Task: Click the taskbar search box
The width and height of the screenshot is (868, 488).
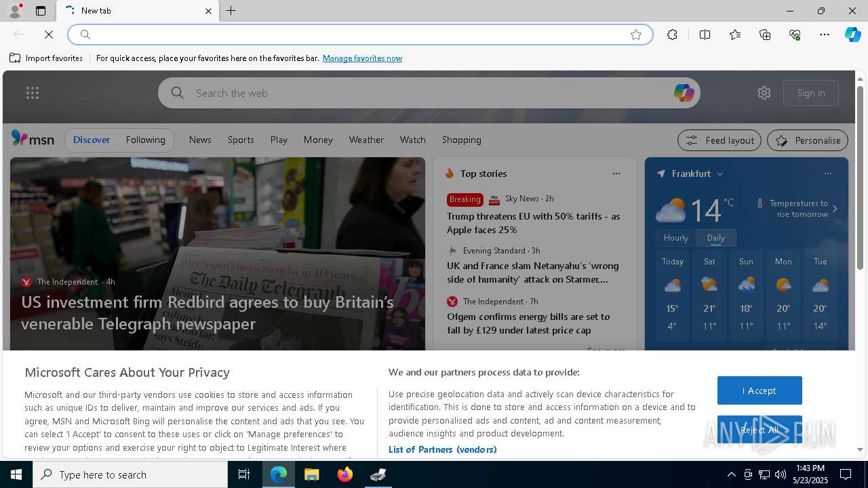Action: click(130, 474)
